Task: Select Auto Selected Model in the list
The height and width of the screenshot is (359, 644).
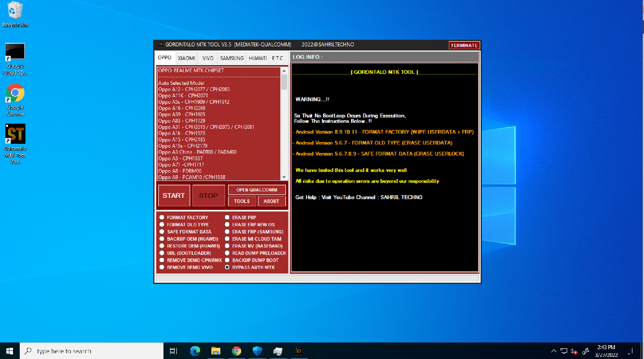Action: (181, 83)
